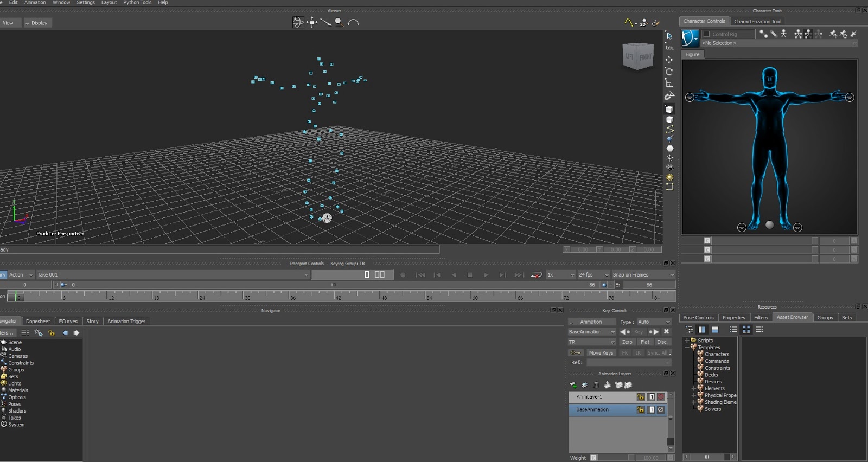Open the Animation menu in menu bar
The height and width of the screenshot is (462, 868).
(x=35, y=3)
